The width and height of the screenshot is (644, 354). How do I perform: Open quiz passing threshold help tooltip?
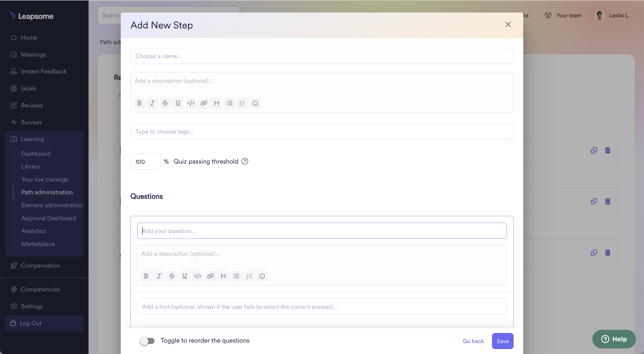(245, 161)
